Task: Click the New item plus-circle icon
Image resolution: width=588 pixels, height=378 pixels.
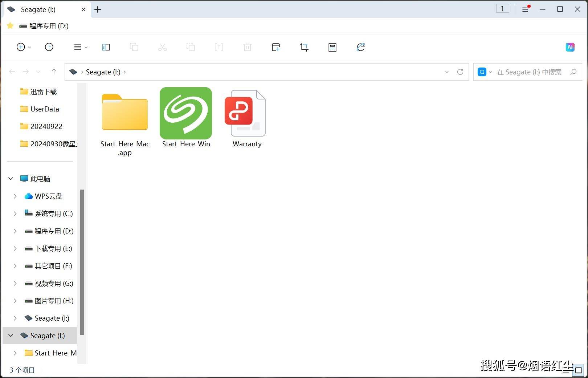Action: 21,47
